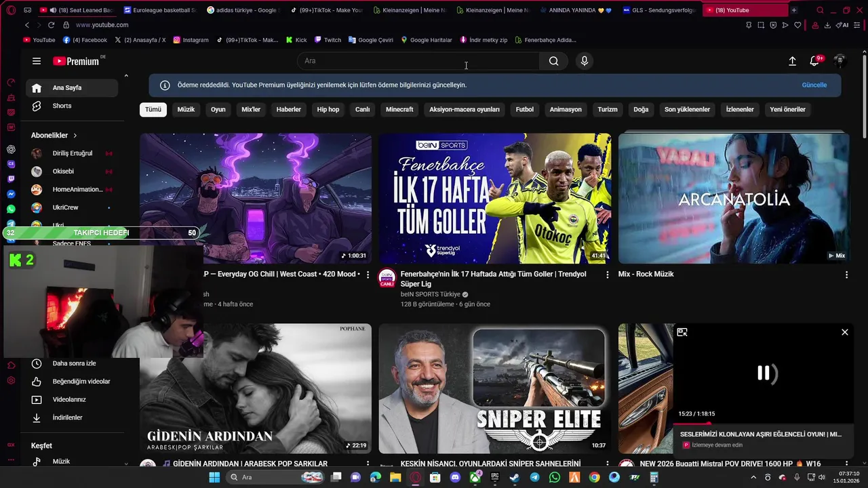The image size is (868, 488).
Task: Open more options for Fenerbahçe video
Action: click(x=607, y=274)
